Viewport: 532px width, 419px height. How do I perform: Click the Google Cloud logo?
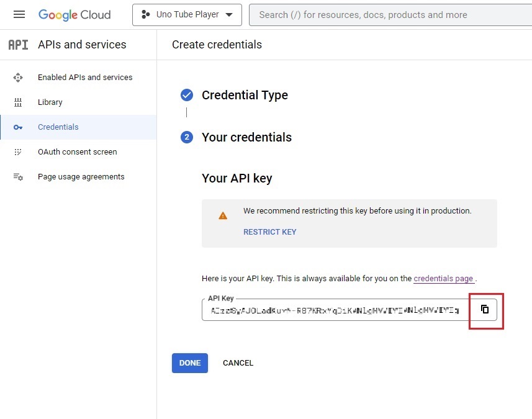click(74, 14)
